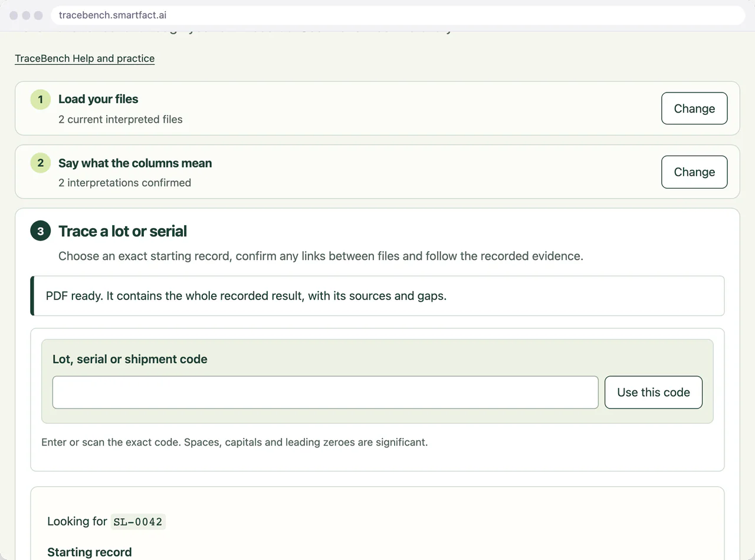
Task: Select the step 1 number badge
Action: click(40, 99)
